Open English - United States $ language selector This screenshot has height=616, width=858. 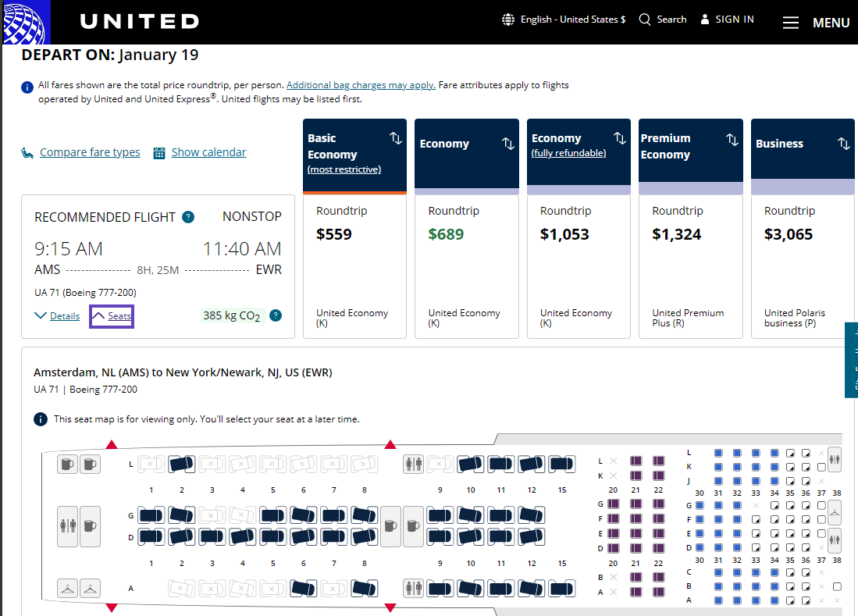pyautogui.click(x=572, y=20)
